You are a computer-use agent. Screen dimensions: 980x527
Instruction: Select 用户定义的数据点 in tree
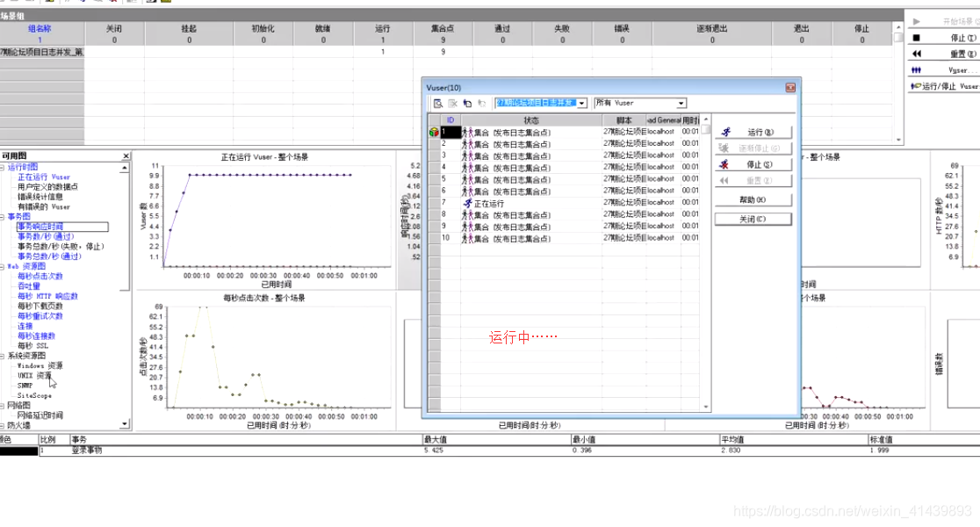(x=47, y=187)
